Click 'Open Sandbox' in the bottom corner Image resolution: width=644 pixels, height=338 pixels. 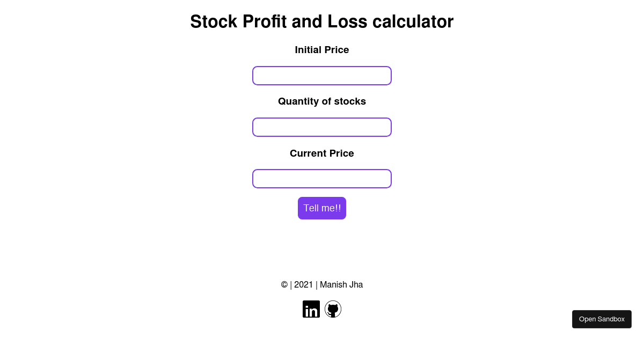pos(602,319)
